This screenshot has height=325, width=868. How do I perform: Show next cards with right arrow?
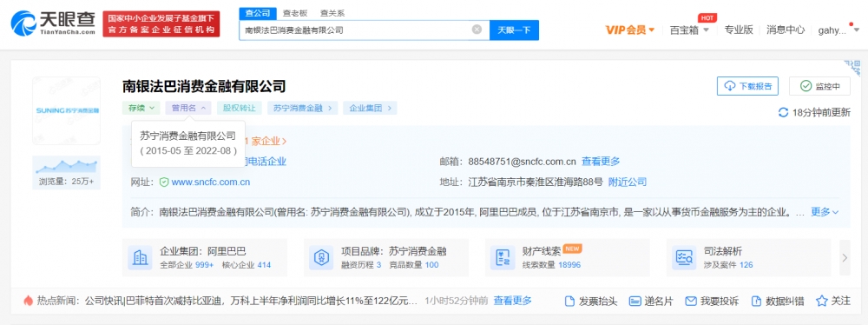click(x=845, y=257)
